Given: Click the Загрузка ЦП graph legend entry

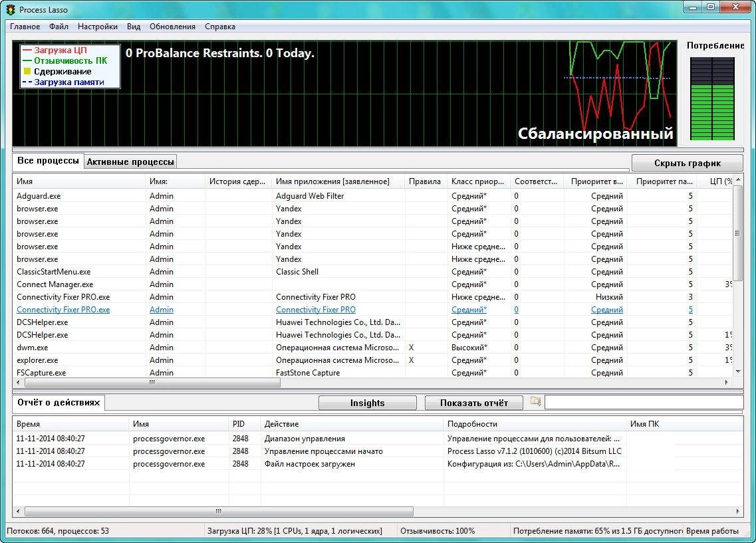Looking at the screenshot, I should pyautogui.click(x=55, y=50).
